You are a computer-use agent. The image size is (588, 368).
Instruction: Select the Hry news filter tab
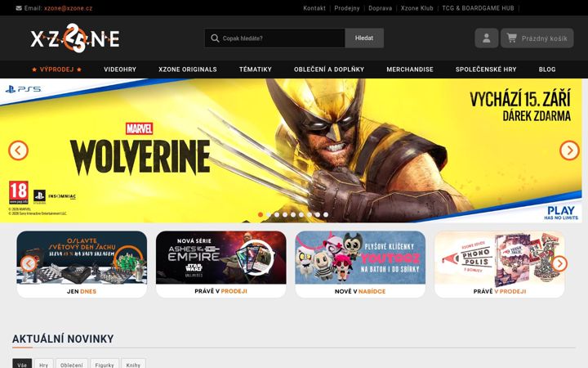tap(43, 364)
